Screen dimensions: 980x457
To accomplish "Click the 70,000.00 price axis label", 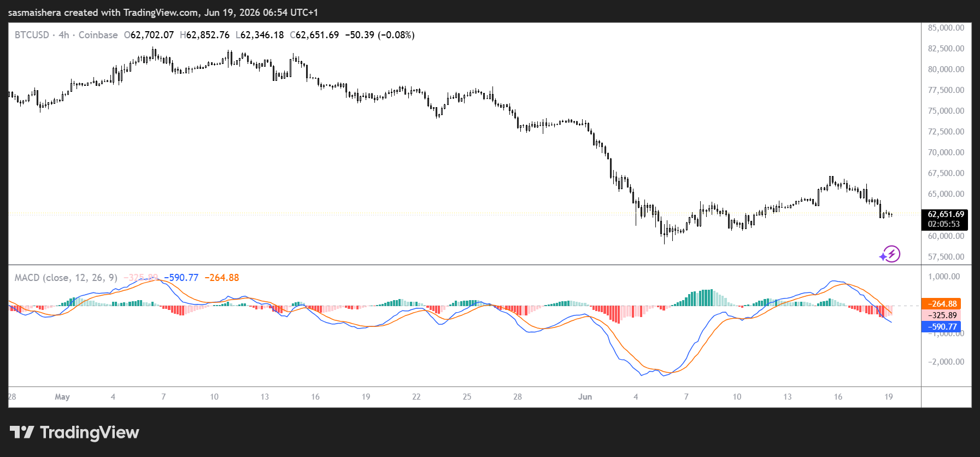I will pyautogui.click(x=946, y=153).
